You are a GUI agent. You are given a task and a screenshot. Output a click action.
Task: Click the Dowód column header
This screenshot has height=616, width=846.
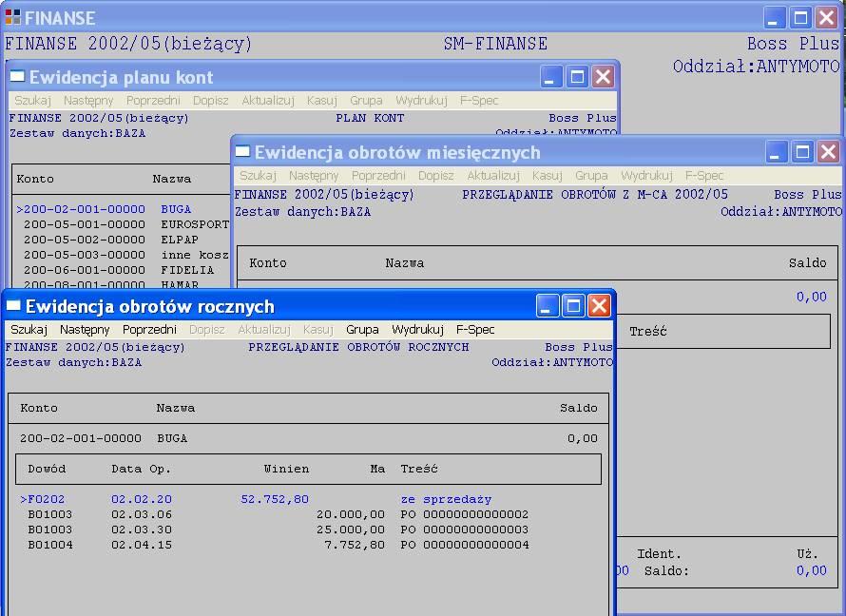click(47, 470)
